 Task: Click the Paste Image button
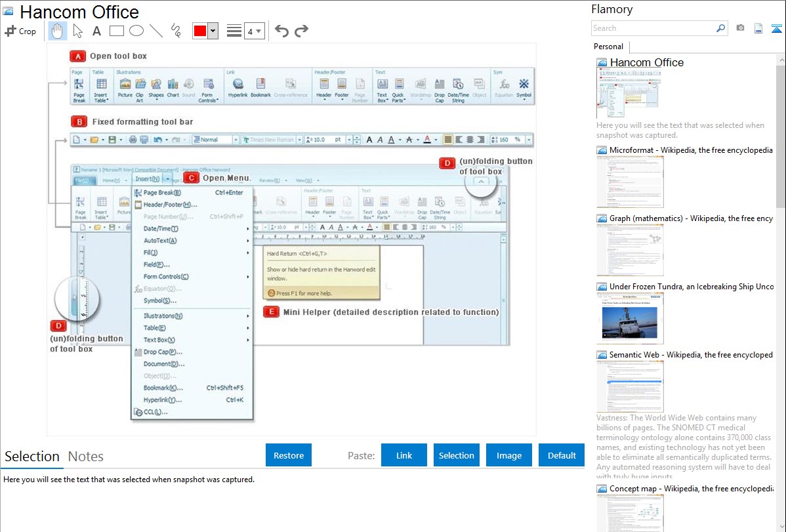tap(509, 455)
